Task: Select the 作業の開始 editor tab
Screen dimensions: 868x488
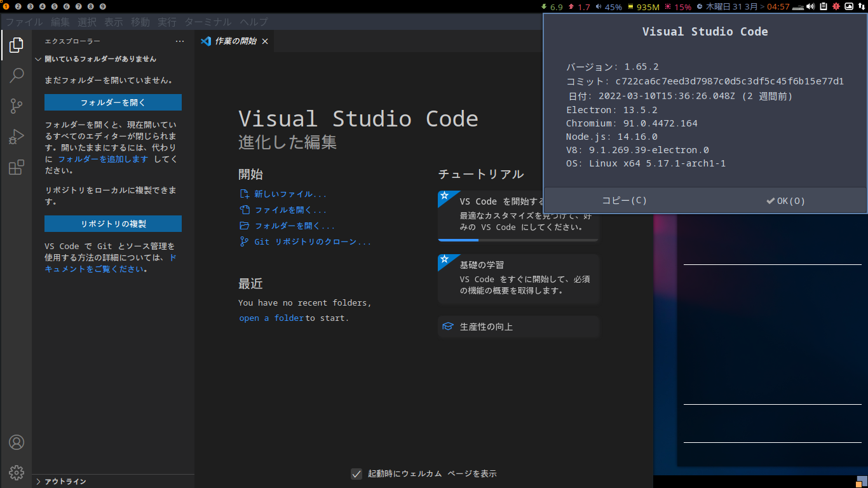Action: coord(235,41)
